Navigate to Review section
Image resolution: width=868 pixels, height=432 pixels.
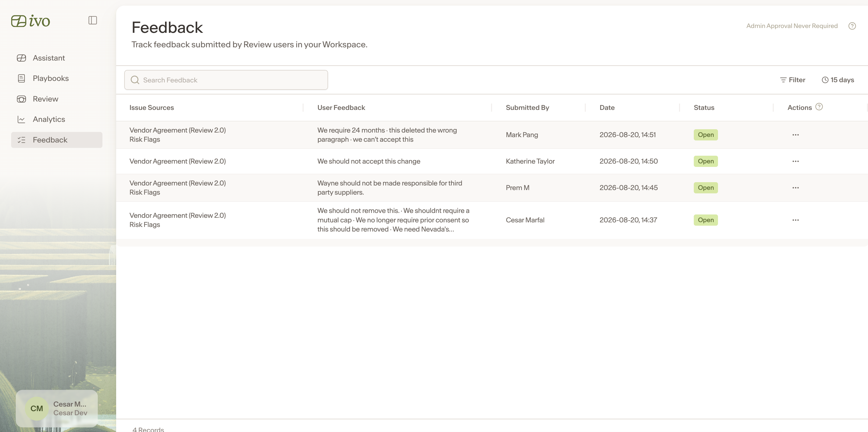click(57, 99)
